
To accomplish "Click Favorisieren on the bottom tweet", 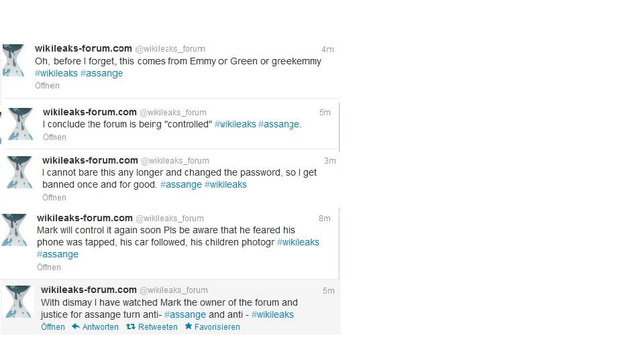I will 217,327.
